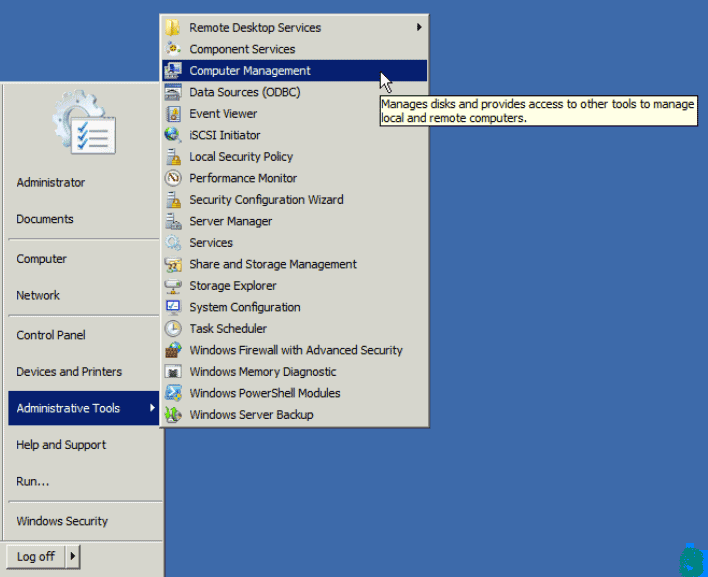Open the shutdown options arrow beside Log off
The width and height of the screenshot is (708, 577).
tap(73, 556)
